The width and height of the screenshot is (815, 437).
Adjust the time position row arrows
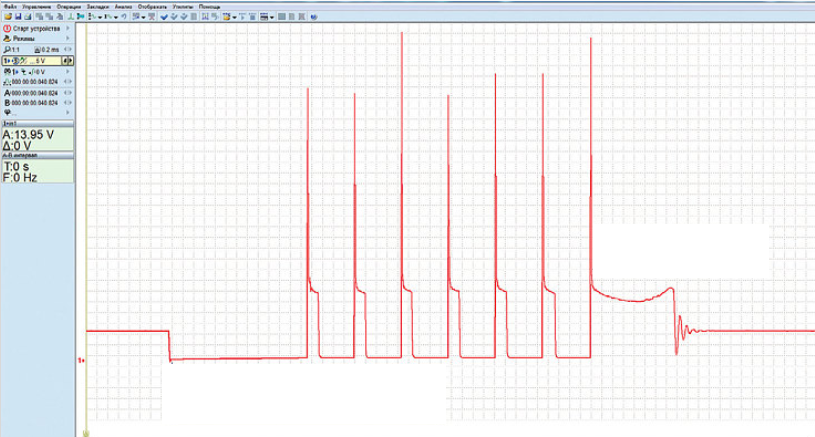[68, 82]
